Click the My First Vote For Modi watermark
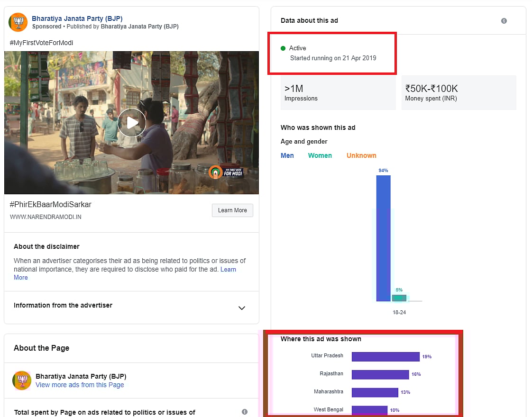The width and height of the screenshot is (532, 417). click(x=227, y=172)
